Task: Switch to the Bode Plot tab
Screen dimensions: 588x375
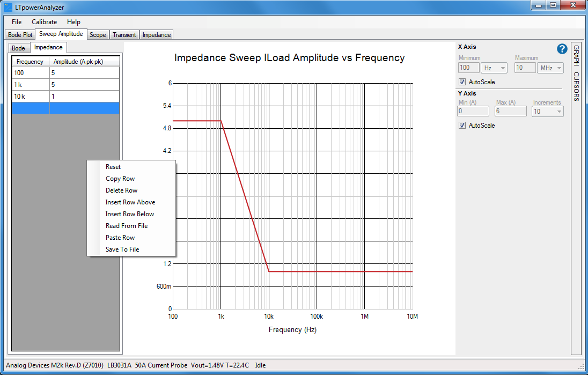Action: tap(20, 35)
